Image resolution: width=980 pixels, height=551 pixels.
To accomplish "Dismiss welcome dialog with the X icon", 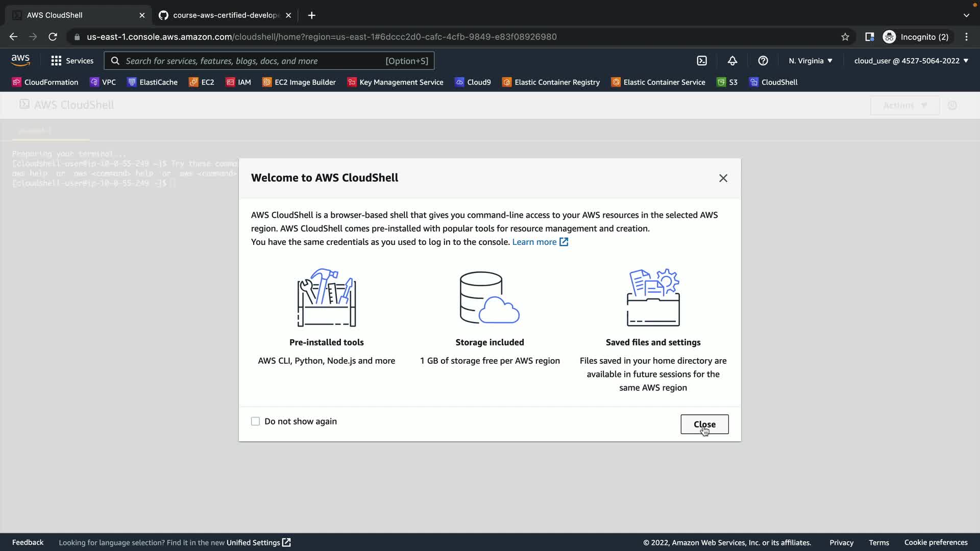I will click(x=723, y=178).
